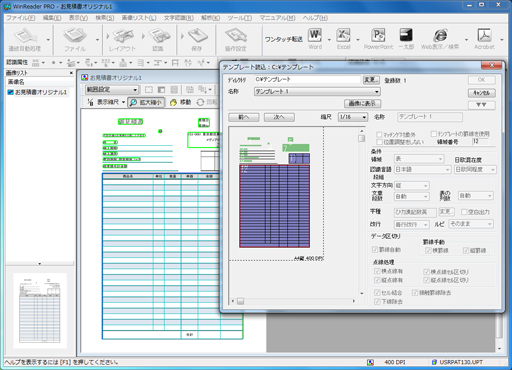Click the 次へ button
The height and width of the screenshot is (370, 512).
[x=279, y=117]
